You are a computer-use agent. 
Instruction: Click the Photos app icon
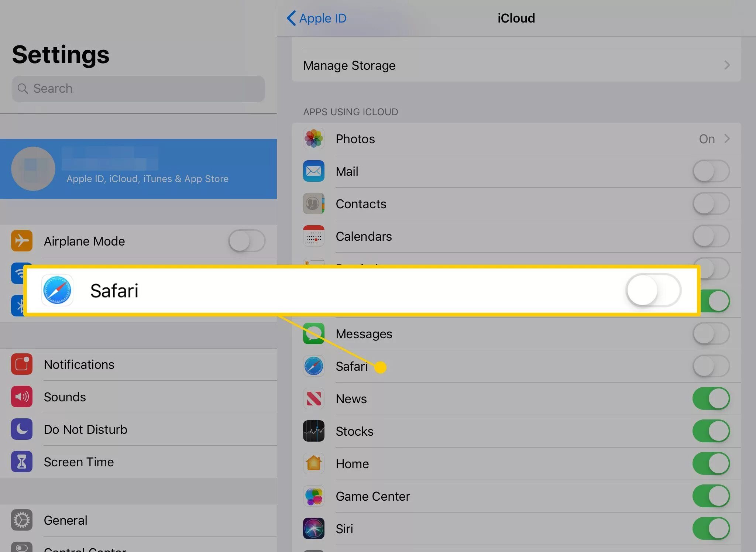point(313,139)
